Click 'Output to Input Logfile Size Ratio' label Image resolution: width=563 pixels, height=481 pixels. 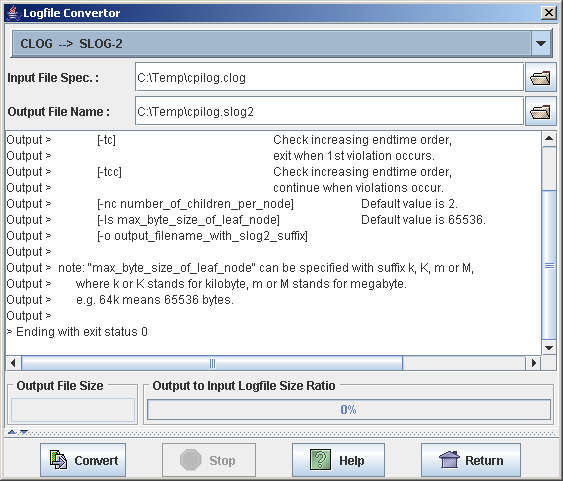244,386
